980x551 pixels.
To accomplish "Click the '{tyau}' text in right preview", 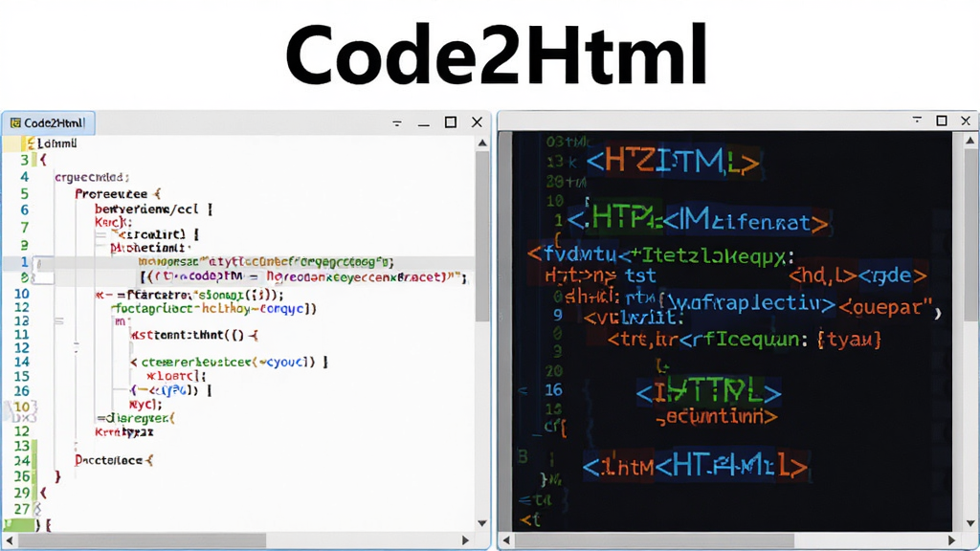I will click(x=850, y=340).
